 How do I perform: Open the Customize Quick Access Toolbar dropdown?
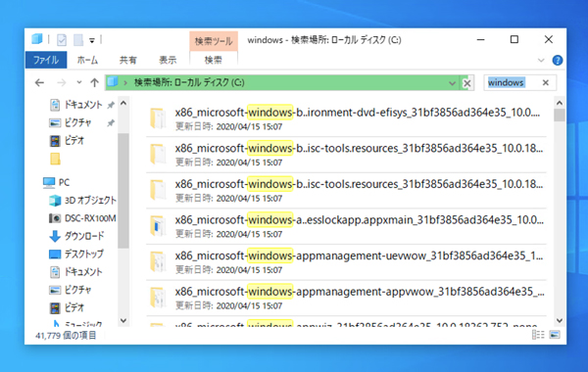[x=92, y=40]
